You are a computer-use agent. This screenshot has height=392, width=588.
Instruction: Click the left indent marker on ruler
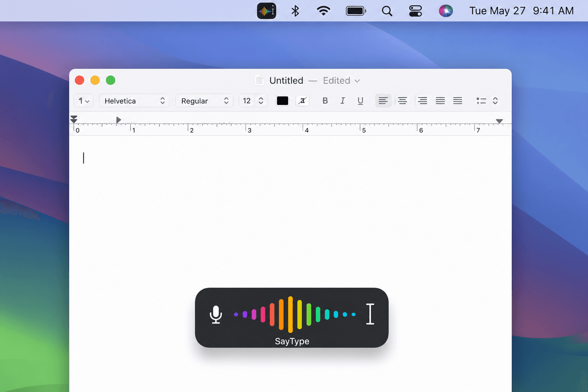click(x=74, y=119)
